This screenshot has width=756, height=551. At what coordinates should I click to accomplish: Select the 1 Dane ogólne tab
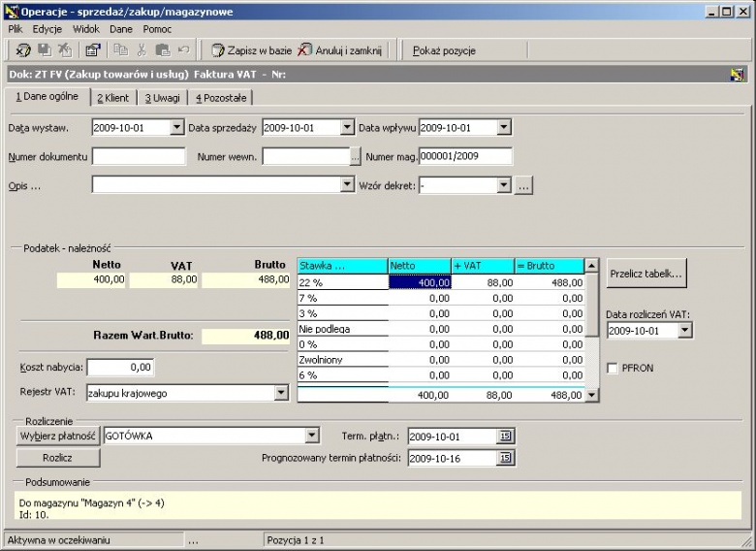47,96
